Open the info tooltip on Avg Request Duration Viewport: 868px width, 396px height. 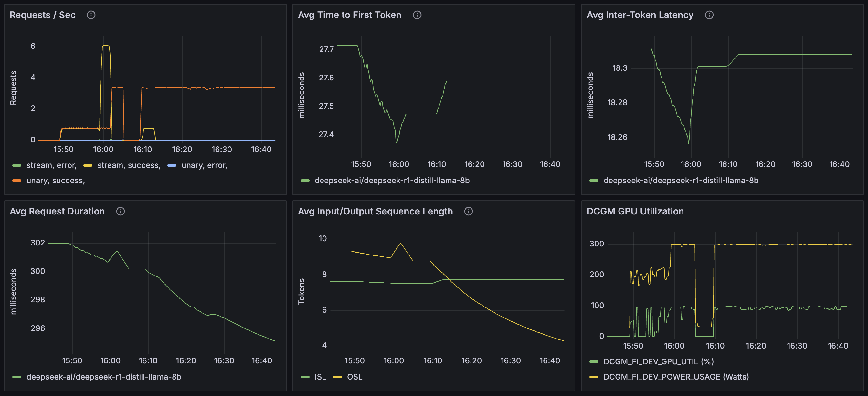pos(121,212)
